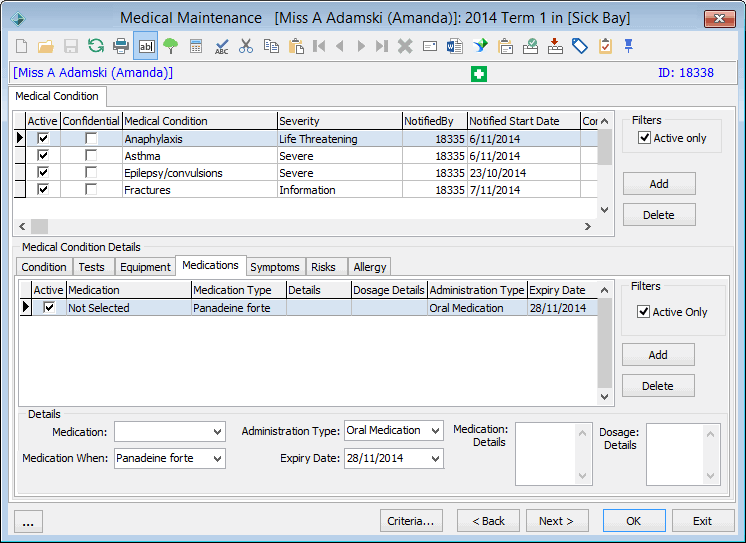Uncheck the upper 'Active only' filter
The width and height of the screenshot is (746, 543).
644,138
